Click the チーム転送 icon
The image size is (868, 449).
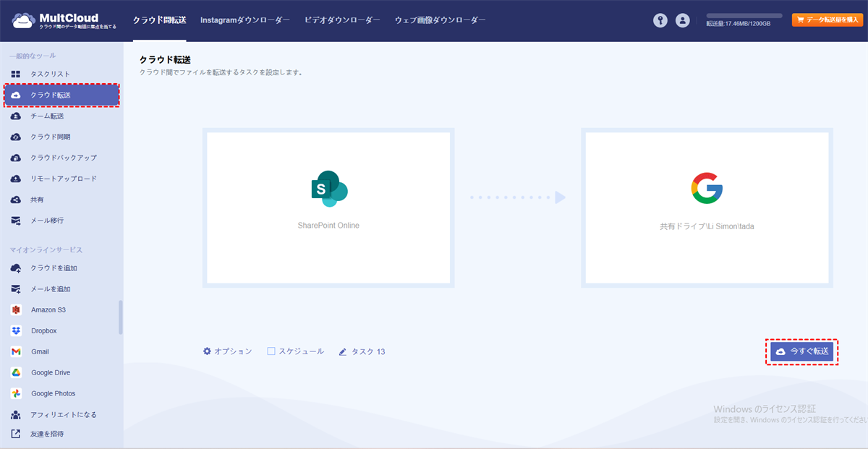click(16, 116)
